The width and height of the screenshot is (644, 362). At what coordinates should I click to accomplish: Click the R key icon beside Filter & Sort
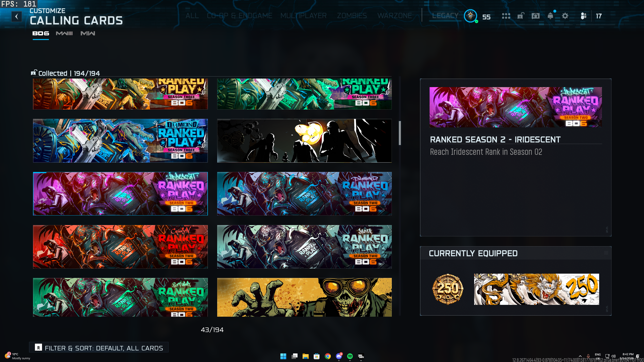tap(38, 348)
